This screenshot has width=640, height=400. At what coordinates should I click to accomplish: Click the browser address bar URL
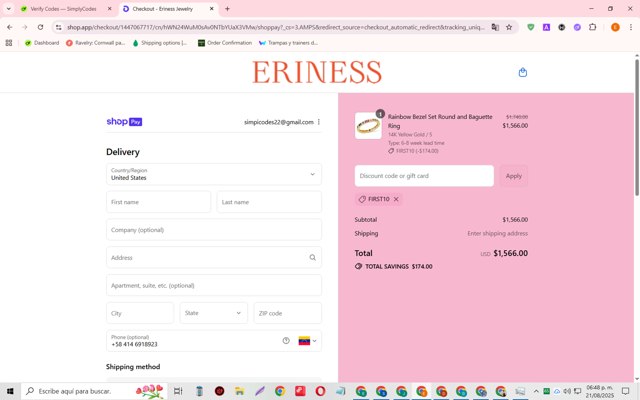pyautogui.click(x=276, y=27)
